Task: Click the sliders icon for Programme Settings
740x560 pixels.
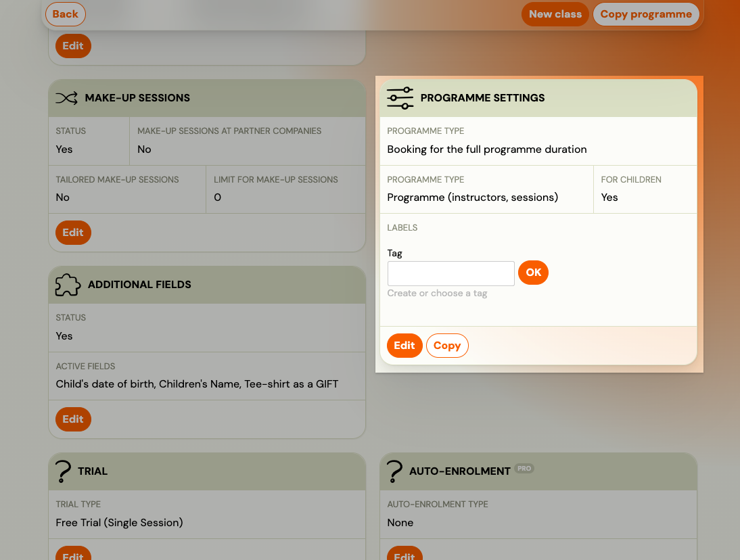Action: pos(400,98)
